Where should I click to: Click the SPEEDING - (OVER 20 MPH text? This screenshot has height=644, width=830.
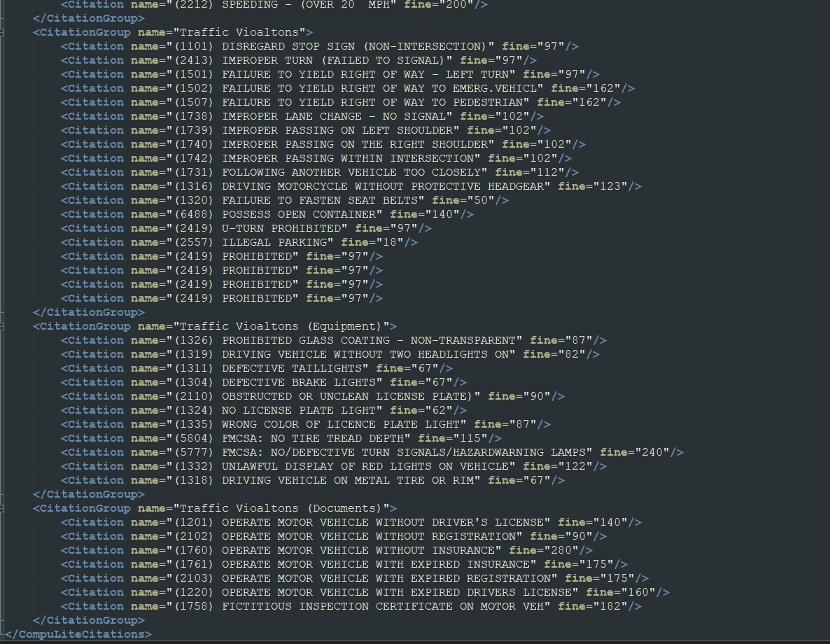(x=333, y=4)
